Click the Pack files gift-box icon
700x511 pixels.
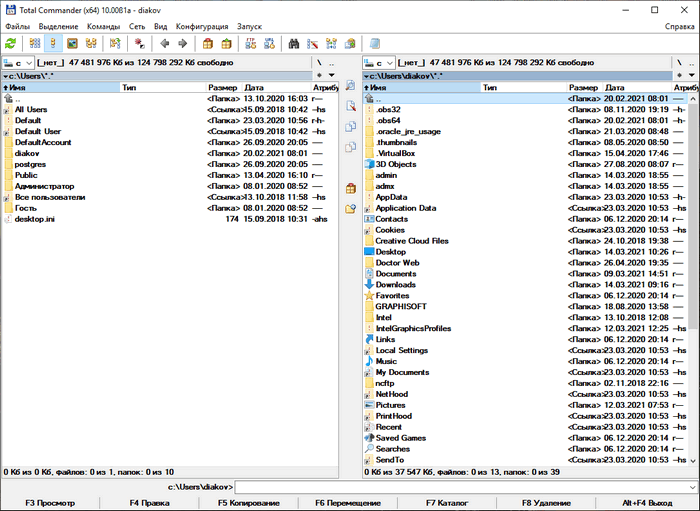click(x=208, y=43)
